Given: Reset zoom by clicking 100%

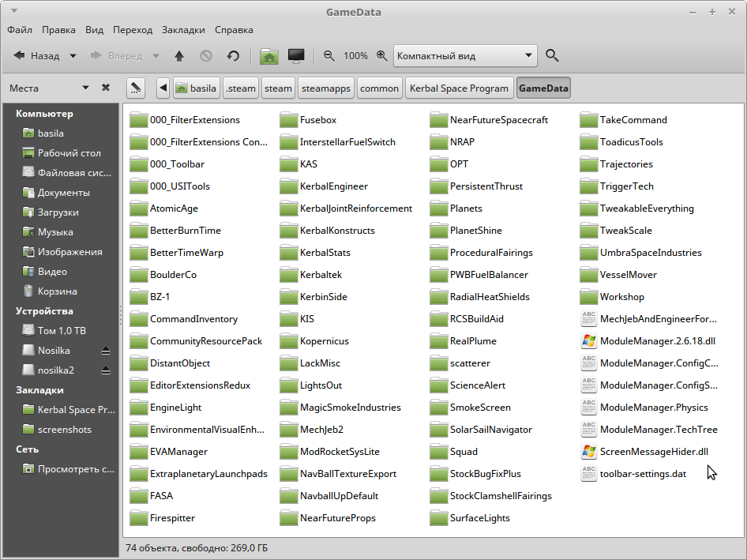Looking at the screenshot, I should 355,56.
